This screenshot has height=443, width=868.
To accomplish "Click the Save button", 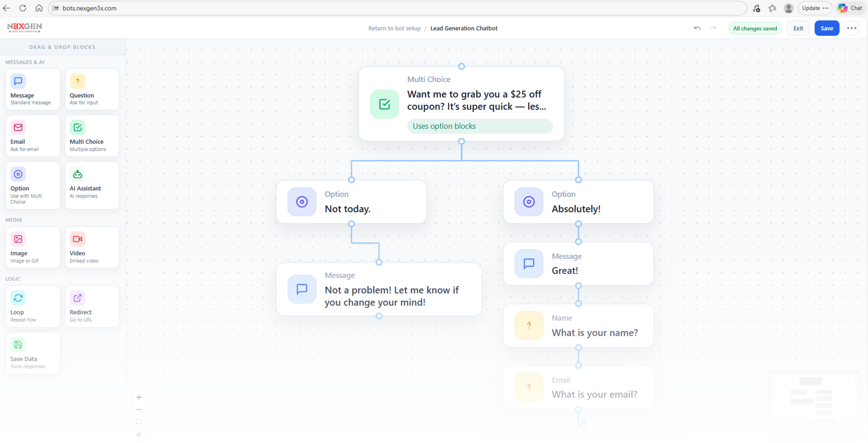I will [826, 28].
